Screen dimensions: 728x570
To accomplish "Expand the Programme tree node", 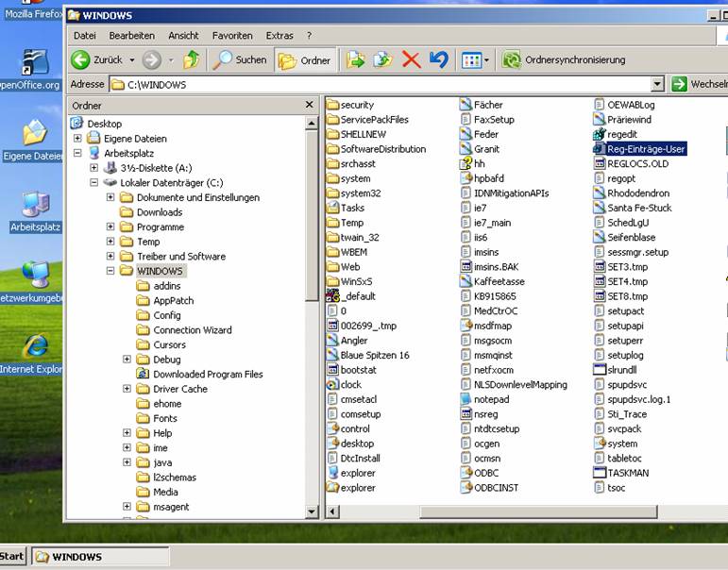I will click(110, 226).
